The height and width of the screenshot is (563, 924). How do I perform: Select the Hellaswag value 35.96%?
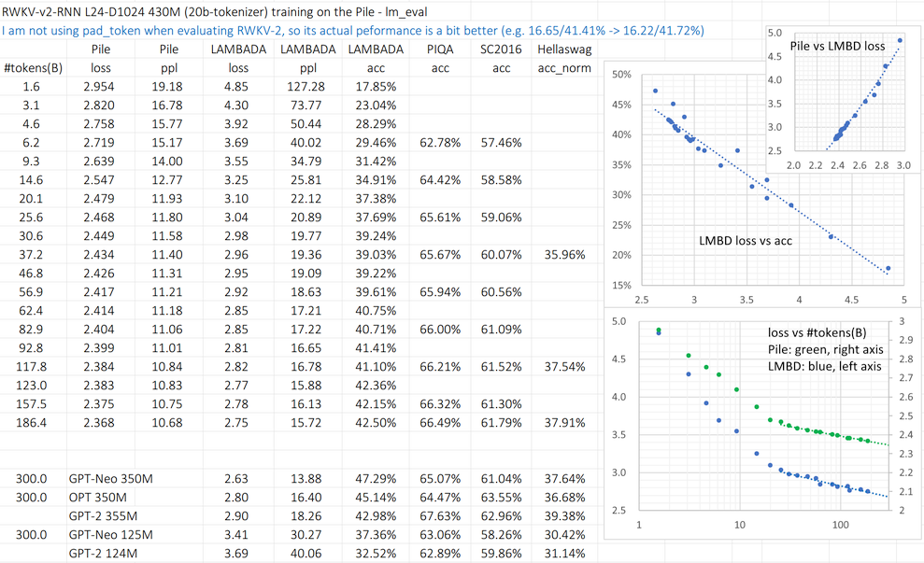[x=563, y=254]
